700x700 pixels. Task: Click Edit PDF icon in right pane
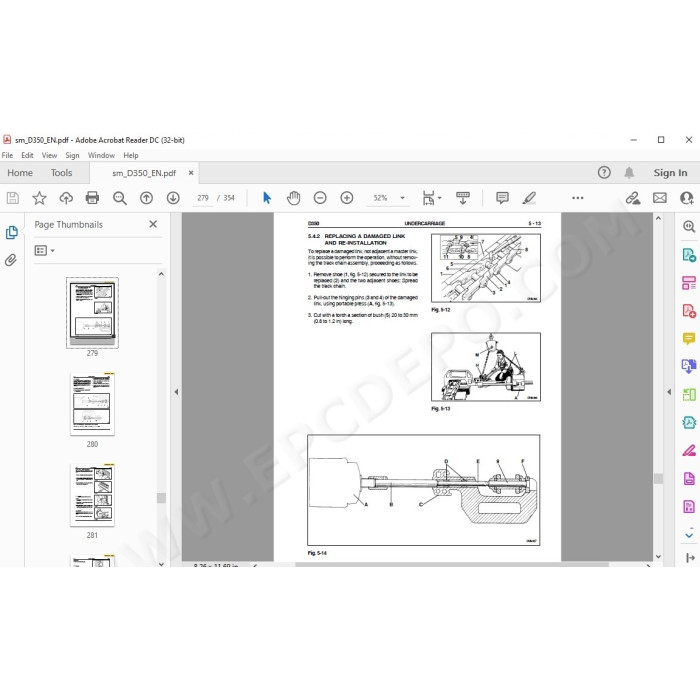click(x=689, y=283)
